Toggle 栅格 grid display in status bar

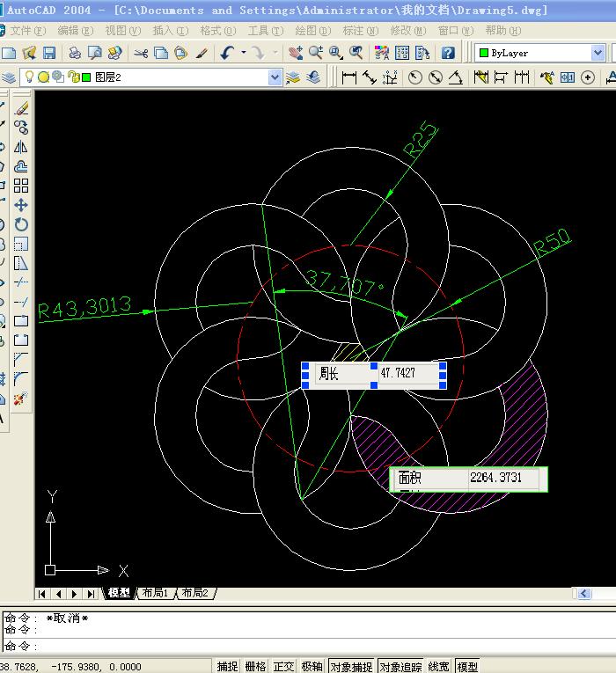(x=256, y=666)
